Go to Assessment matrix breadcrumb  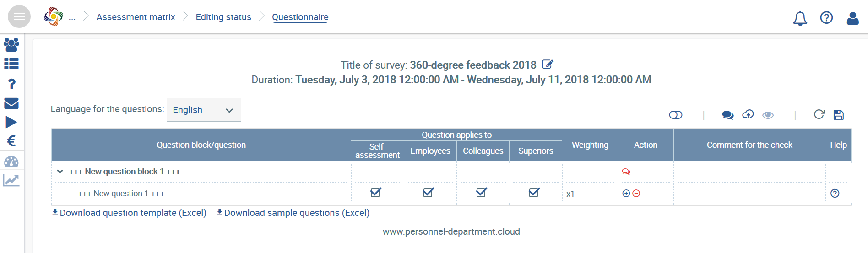pos(136,17)
